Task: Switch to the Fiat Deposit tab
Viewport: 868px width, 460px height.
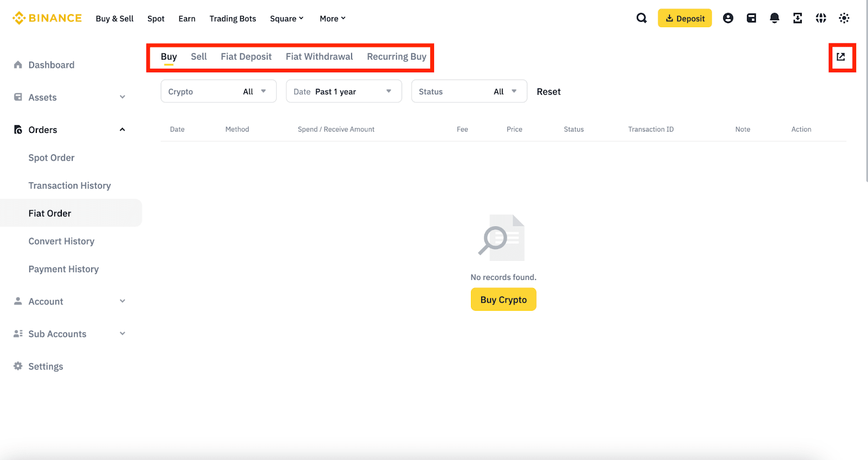Action: pos(246,56)
